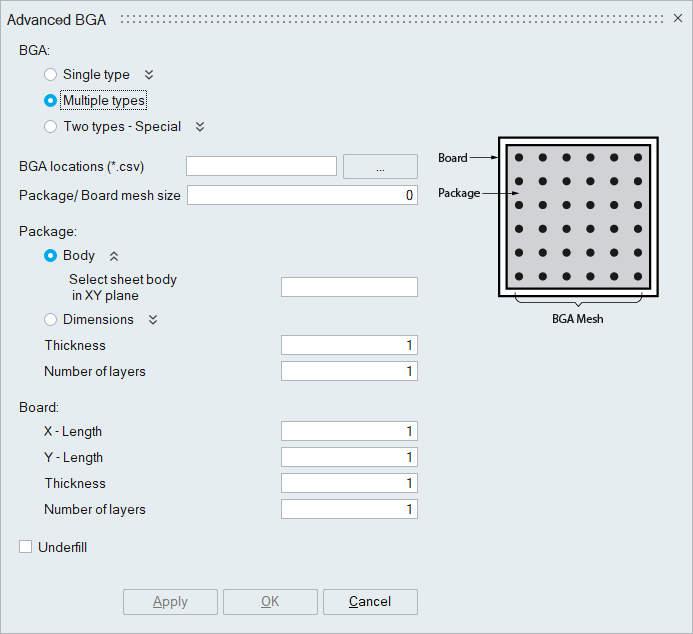Click the Board X - Length field
693x634 pixels.
pos(349,432)
